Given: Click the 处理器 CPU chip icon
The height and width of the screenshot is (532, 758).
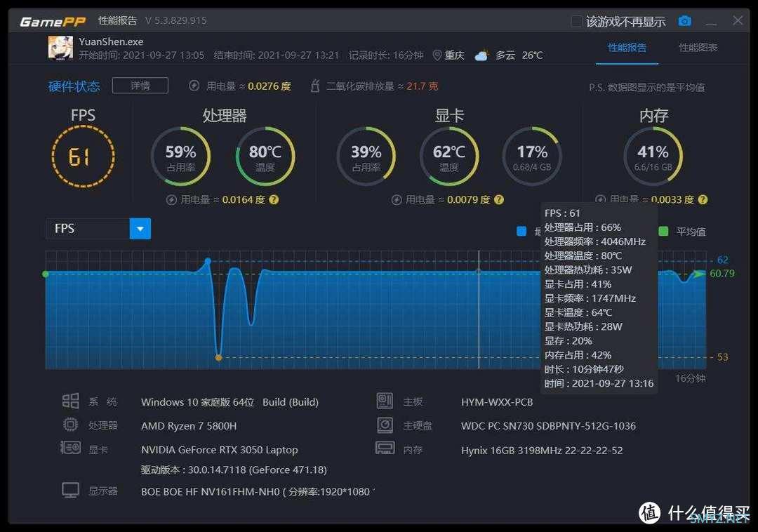Looking at the screenshot, I should (71, 425).
